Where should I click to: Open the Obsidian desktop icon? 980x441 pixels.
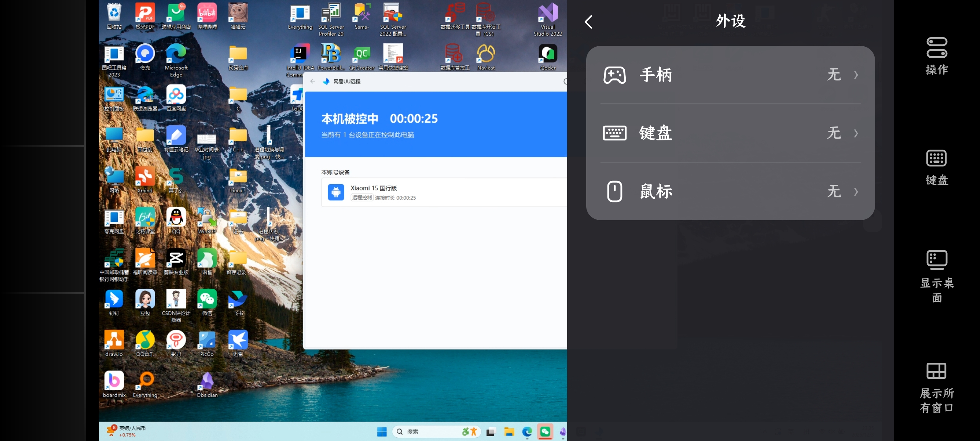coord(207,381)
